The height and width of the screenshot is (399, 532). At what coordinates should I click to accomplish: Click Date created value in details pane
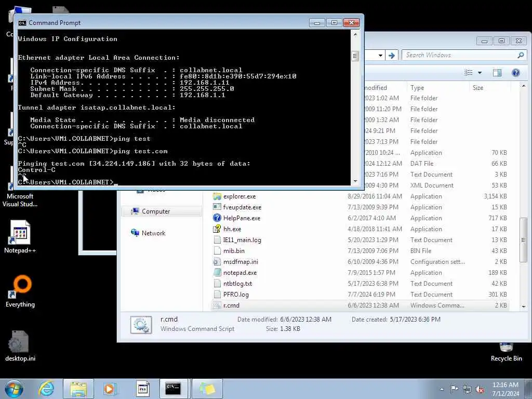click(415, 320)
